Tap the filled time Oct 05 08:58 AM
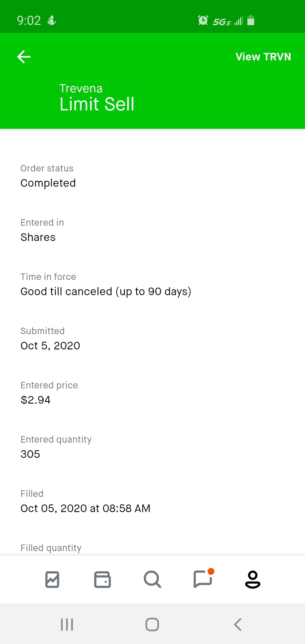 85,508
